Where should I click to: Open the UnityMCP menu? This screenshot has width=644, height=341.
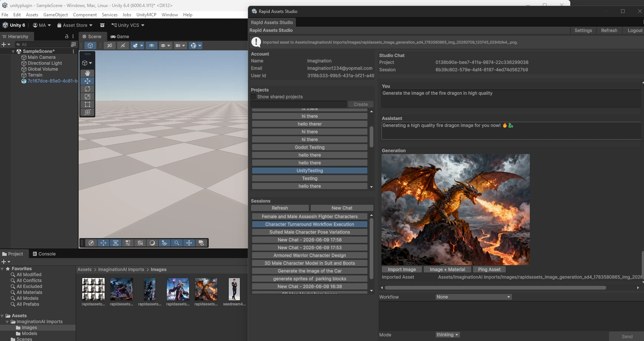146,15
